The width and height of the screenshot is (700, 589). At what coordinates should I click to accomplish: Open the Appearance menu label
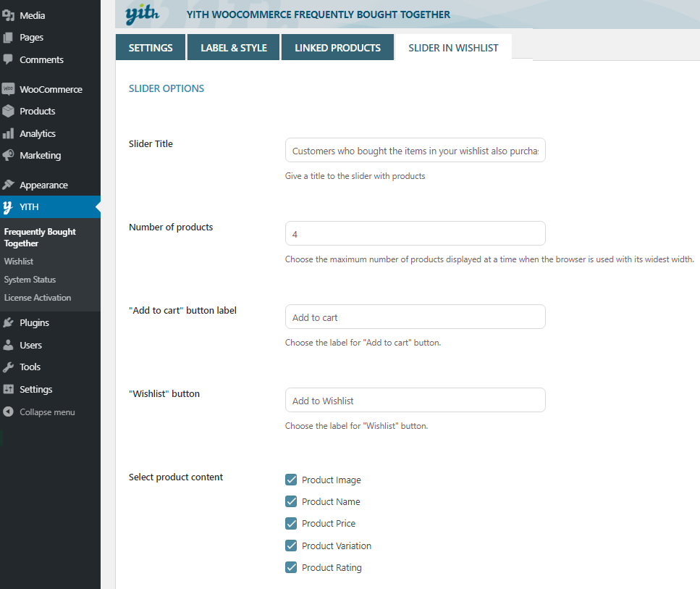(43, 185)
